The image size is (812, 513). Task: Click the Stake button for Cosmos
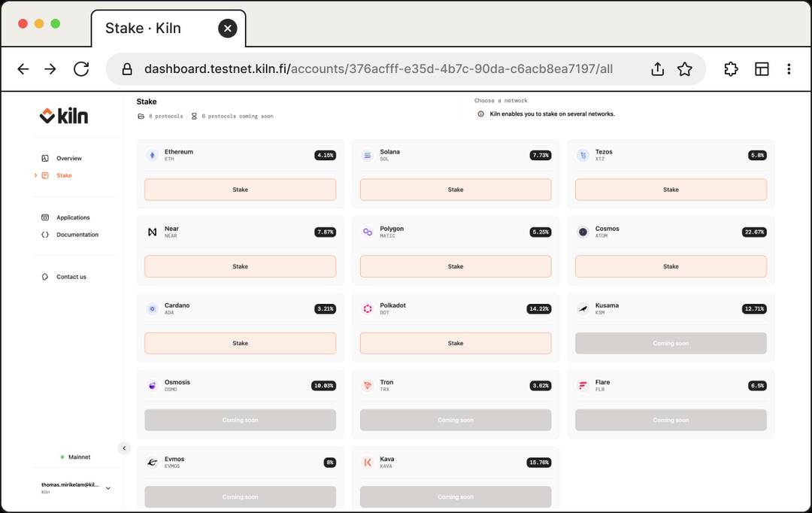coord(671,266)
